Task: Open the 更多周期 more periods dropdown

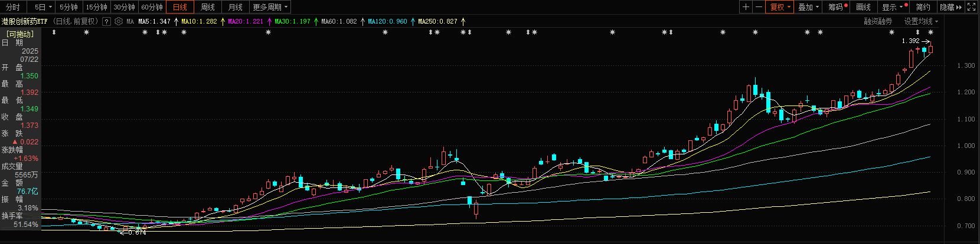Action: click(270, 7)
